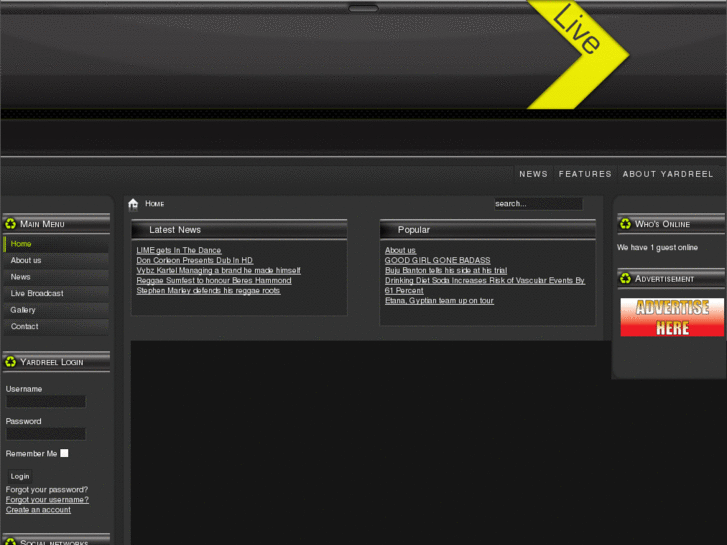
Task: Click the Advertise Here banner image
Action: 672,317
